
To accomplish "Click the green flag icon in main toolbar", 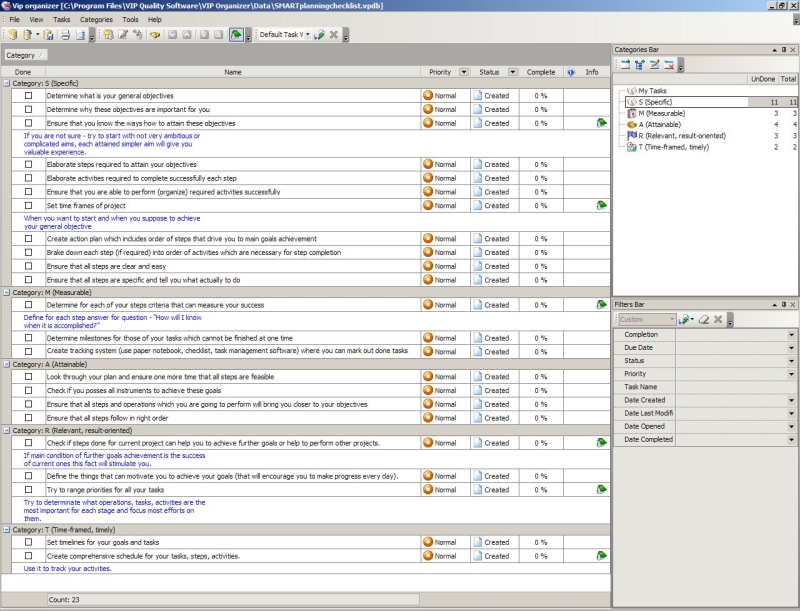I will tap(234, 35).
